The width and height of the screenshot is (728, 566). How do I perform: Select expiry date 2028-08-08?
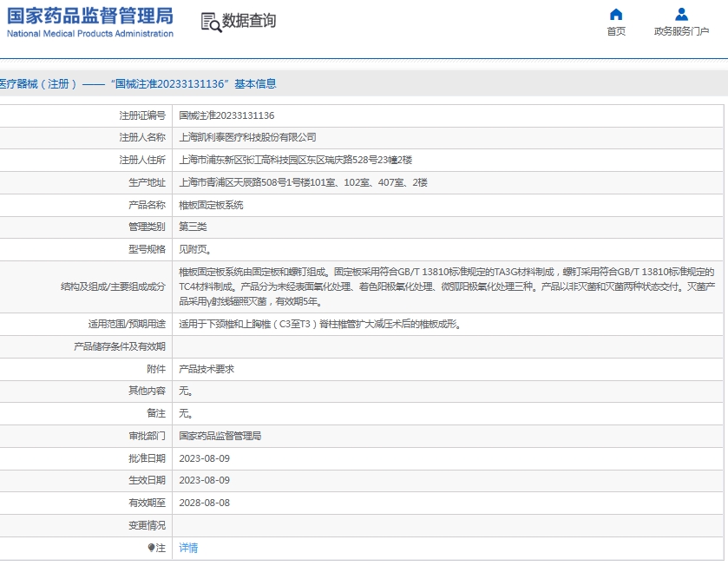(204, 503)
